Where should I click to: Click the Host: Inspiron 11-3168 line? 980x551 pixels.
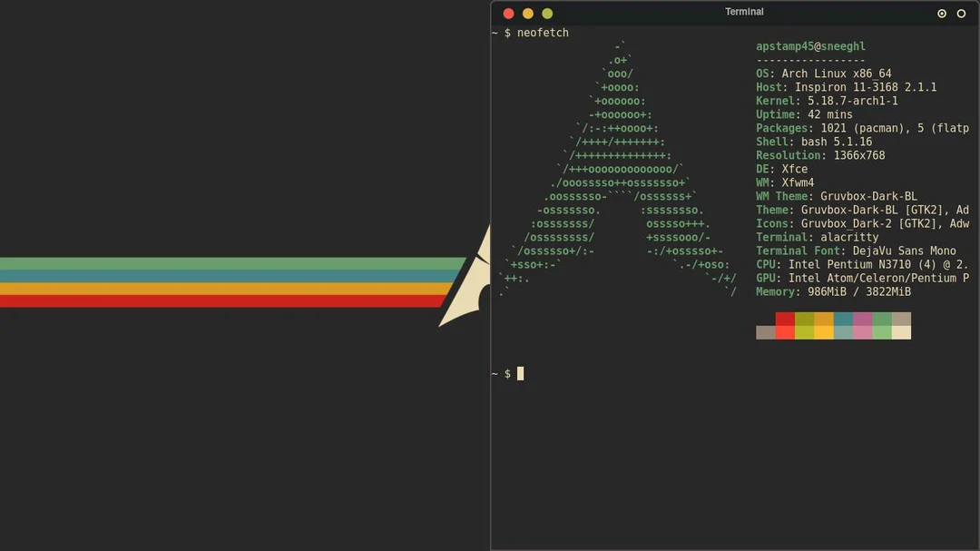pos(847,87)
